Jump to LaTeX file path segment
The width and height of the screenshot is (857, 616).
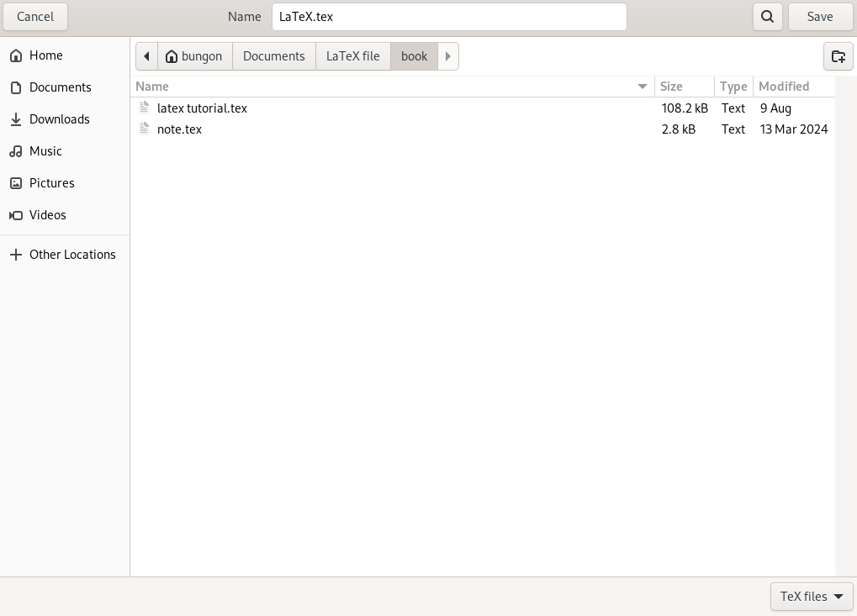coord(352,56)
